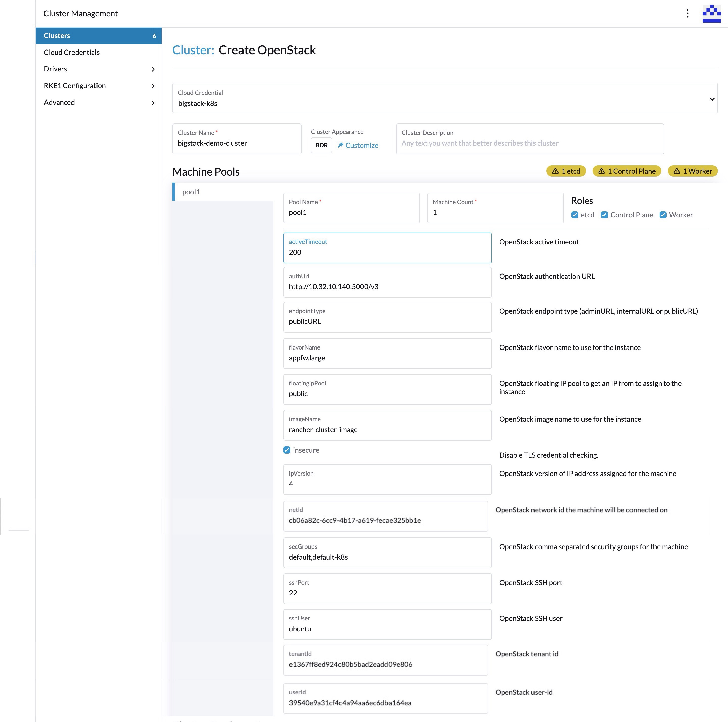Click the imageName input field

click(x=387, y=425)
